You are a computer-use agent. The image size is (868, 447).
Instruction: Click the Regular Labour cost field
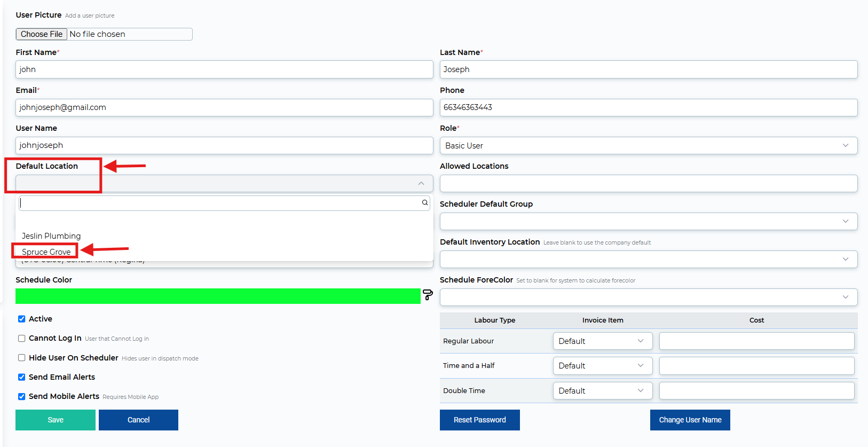pos(757,341)
